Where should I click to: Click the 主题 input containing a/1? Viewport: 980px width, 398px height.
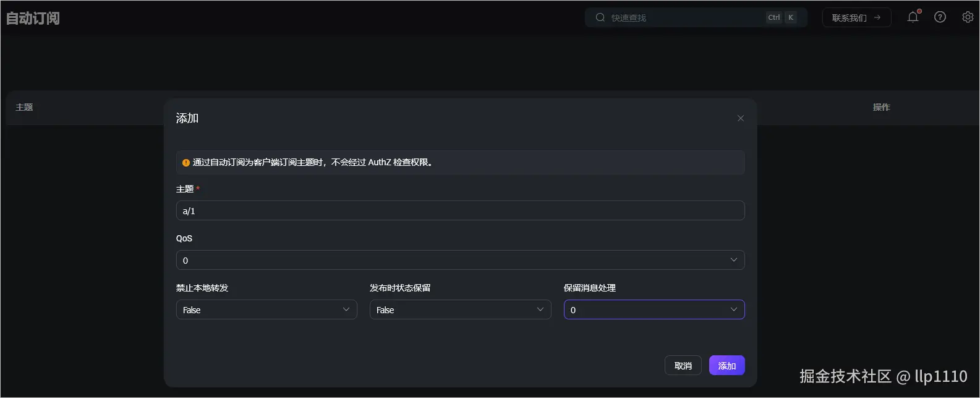pyautogui.click(x=460, y=210)
